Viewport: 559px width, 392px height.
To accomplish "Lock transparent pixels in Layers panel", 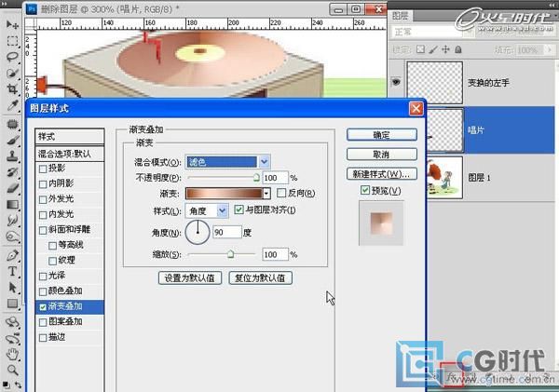I will click(x=421, y=49).
